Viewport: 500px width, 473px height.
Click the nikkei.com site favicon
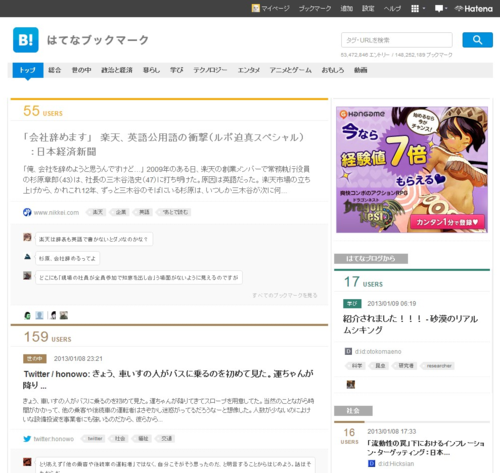tap(27, 212)
